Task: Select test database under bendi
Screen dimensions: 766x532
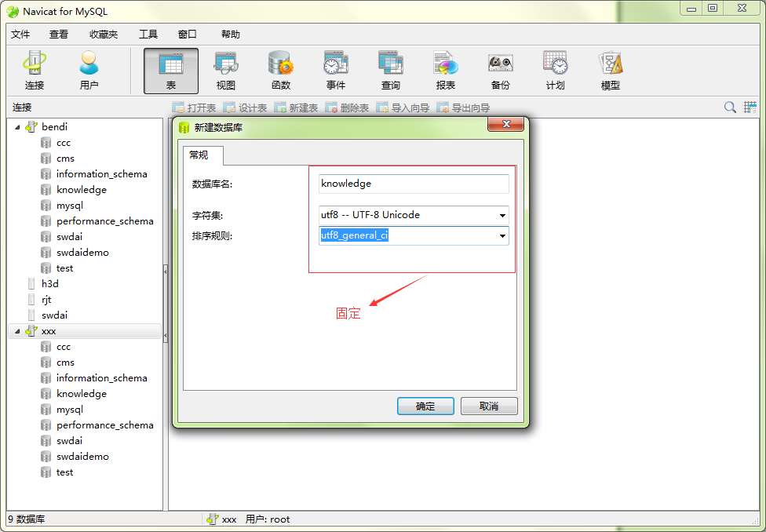Action: (x=64, y=268)
